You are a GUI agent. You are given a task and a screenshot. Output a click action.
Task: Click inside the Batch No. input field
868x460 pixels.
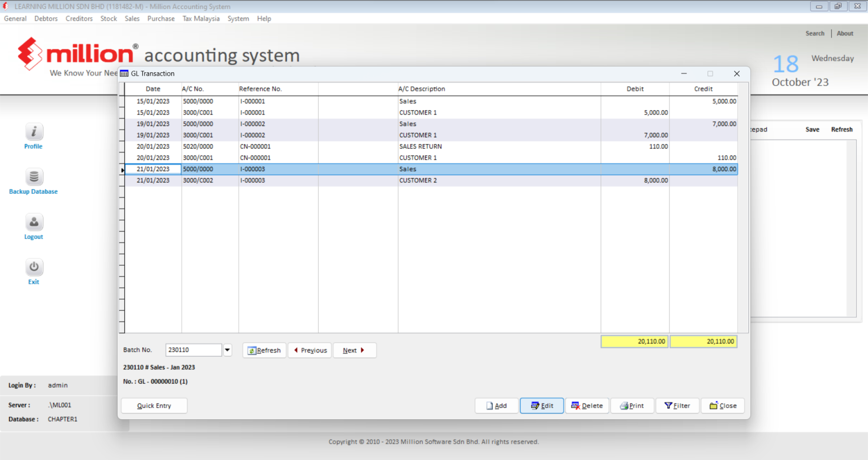pyautogui.click(x=192, y=349)
